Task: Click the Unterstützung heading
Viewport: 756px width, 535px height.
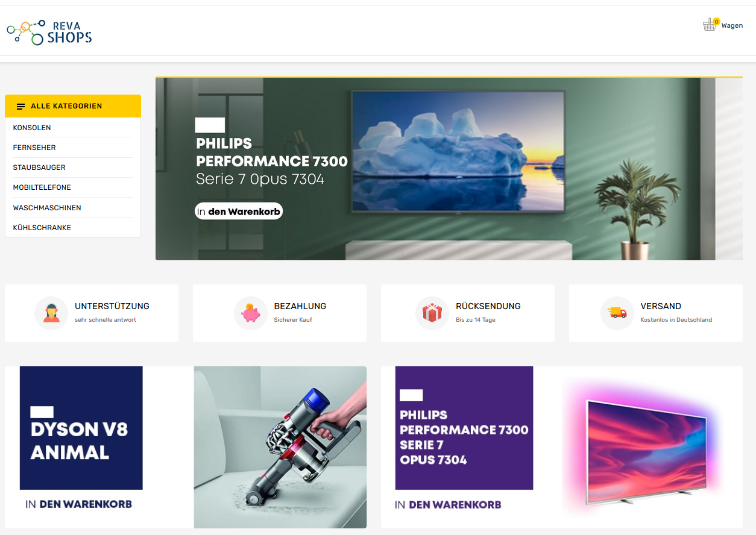Action: [x=112, y=306]
